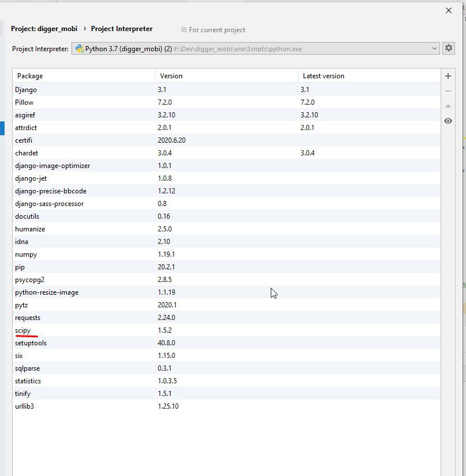Select the django-jet package
466x476 pixels.
(226, 178)
